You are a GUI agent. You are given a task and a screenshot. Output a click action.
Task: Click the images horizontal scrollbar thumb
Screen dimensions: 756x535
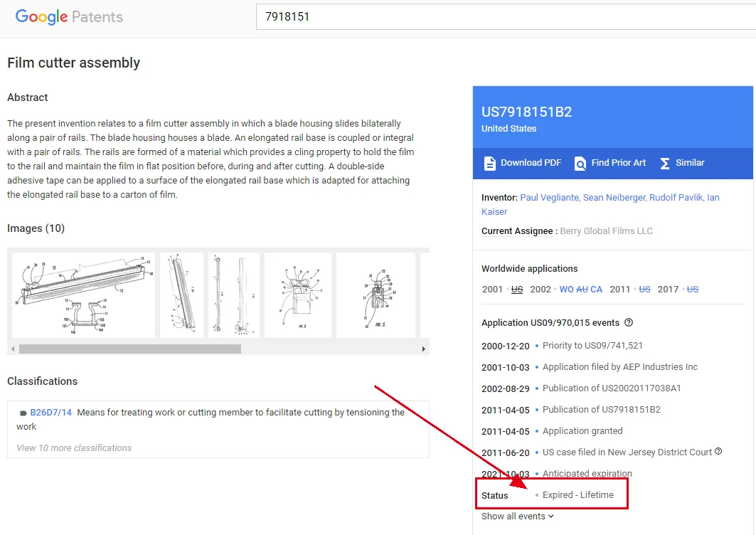pos(130,349)
